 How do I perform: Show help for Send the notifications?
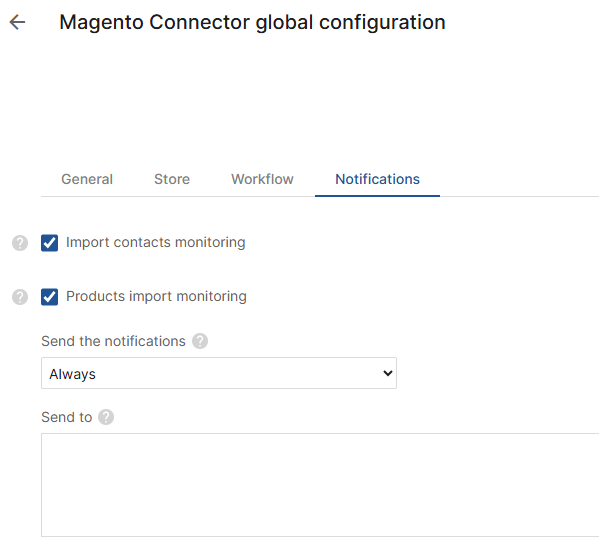(x=200, y=341)
